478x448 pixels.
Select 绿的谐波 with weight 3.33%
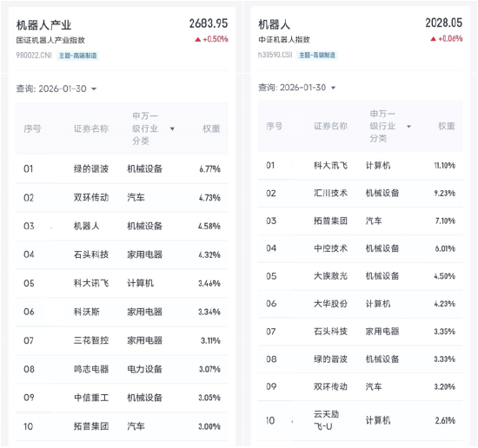[x=331, y=359]
